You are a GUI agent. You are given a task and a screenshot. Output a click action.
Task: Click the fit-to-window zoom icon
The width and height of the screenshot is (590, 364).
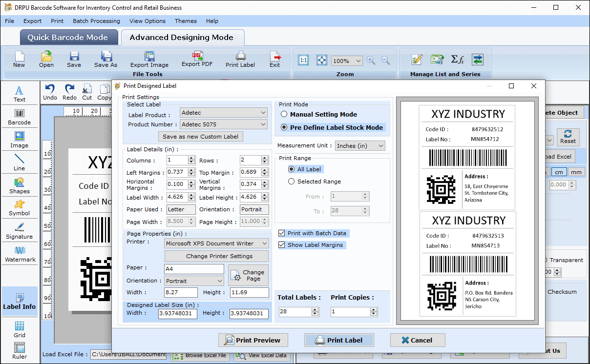tap(321, 60)
